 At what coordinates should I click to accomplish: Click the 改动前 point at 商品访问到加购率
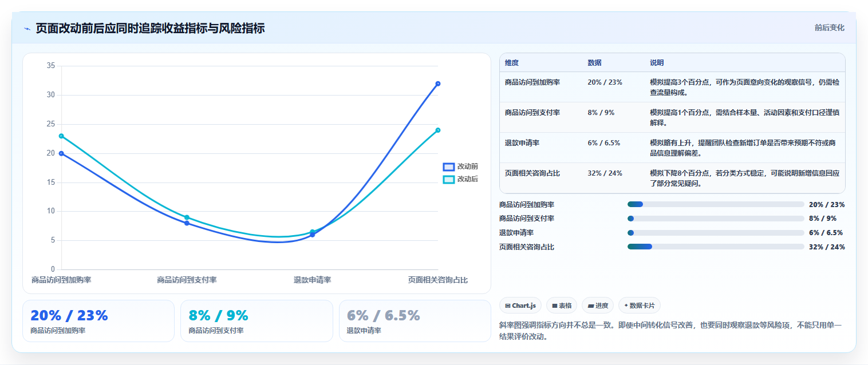[x=61, y=153]
